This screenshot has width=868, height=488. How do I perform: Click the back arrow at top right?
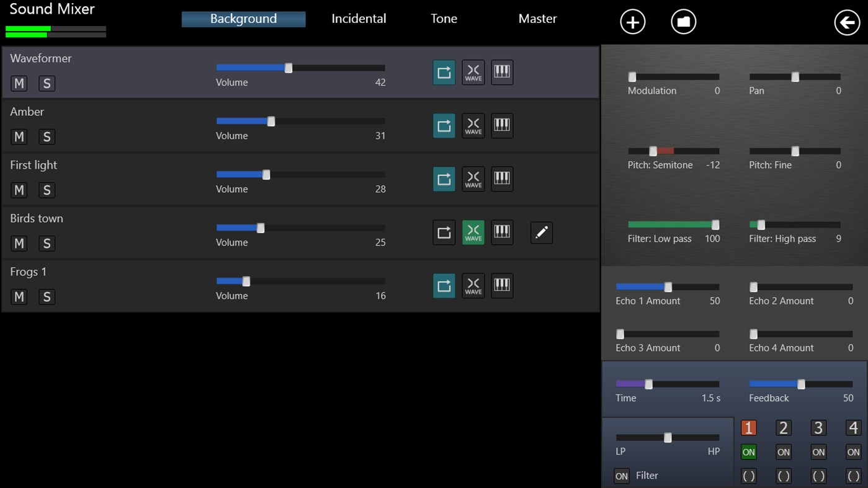[x=847, y=22]
